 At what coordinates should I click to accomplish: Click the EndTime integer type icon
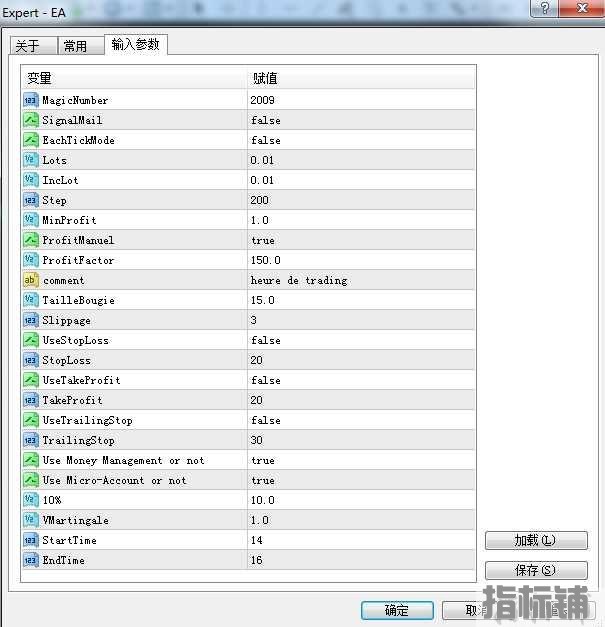30,560
